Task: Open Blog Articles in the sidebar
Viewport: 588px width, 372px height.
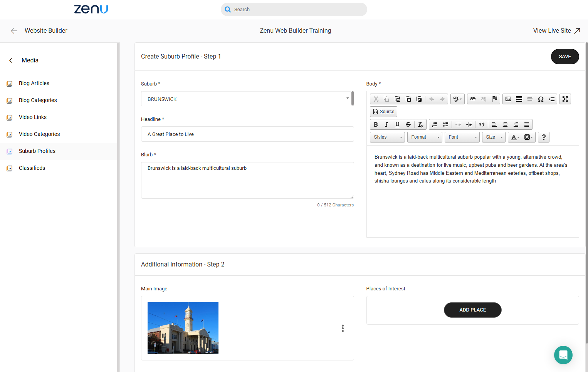Action: [x=34, y=83]
